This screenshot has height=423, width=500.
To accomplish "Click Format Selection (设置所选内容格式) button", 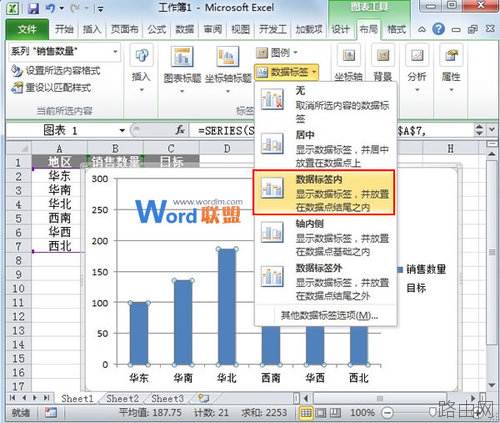I will pos(56,70).
